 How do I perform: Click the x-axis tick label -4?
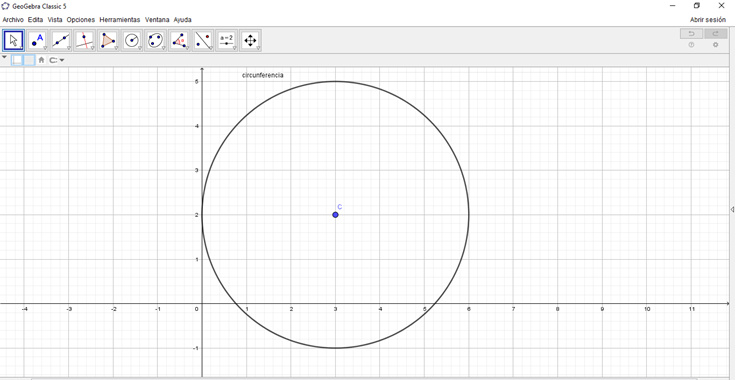pyautogui.click(x=24, y=309)
